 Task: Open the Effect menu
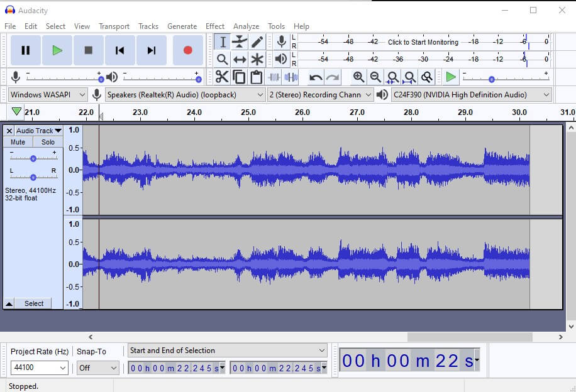tap(214, 26)
